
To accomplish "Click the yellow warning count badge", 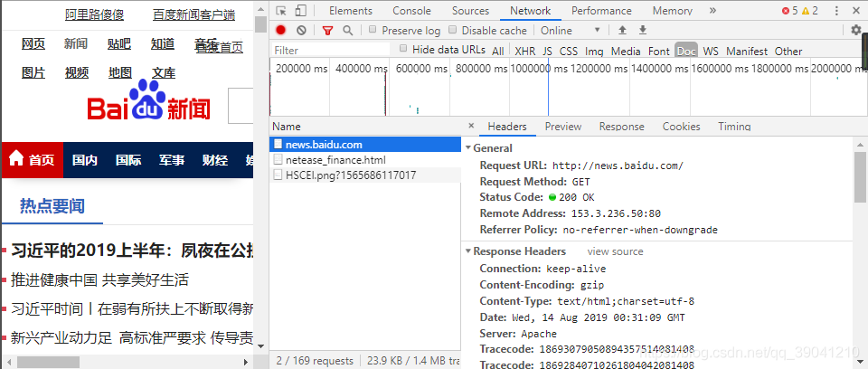I will 810,11.
